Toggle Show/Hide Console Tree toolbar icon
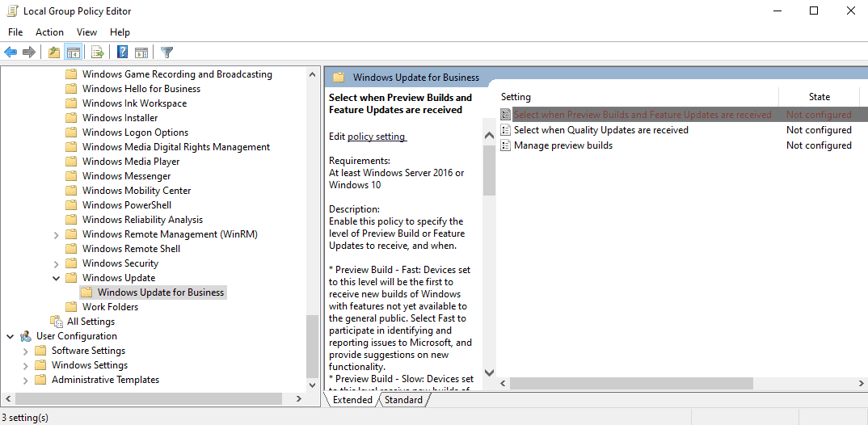Image resolution: width=868 pixels, height=425 pixels. 73,53
